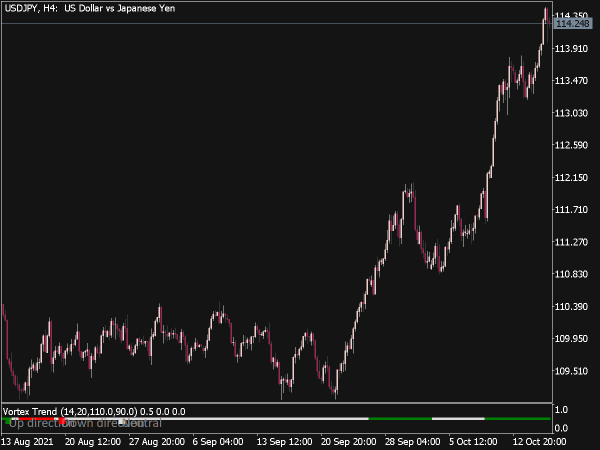Click the Neutral legend label

point(142,423)
